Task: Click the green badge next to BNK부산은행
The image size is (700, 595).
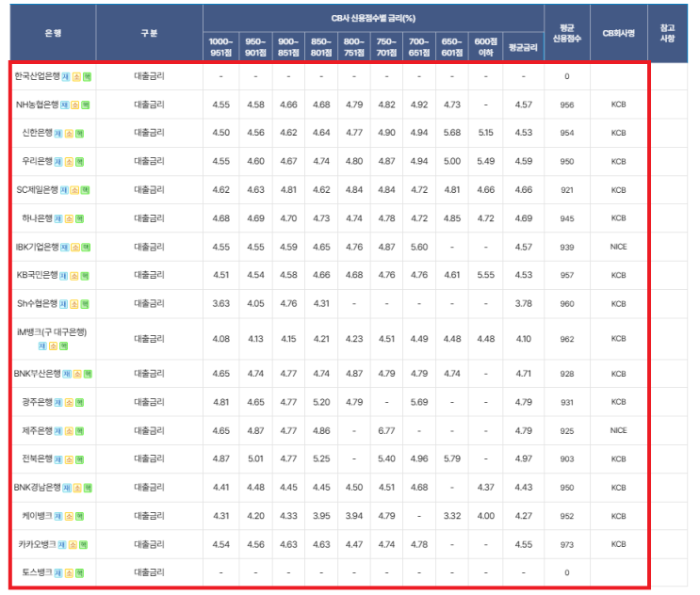Action: (x=88, y=374)
